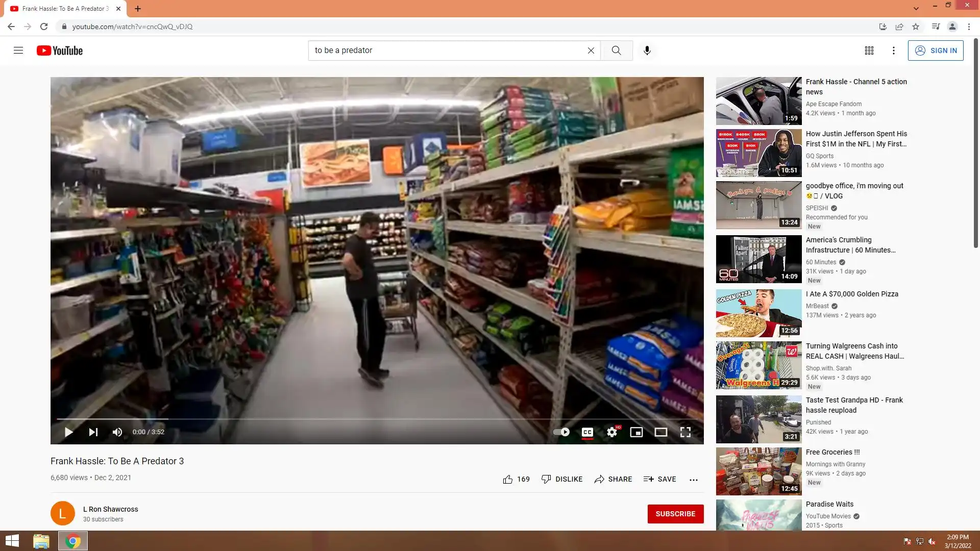Viewport: 980px width, 551px height.
Task: Mute the video volume speaker icon
Action: click(x=117, y=432)
